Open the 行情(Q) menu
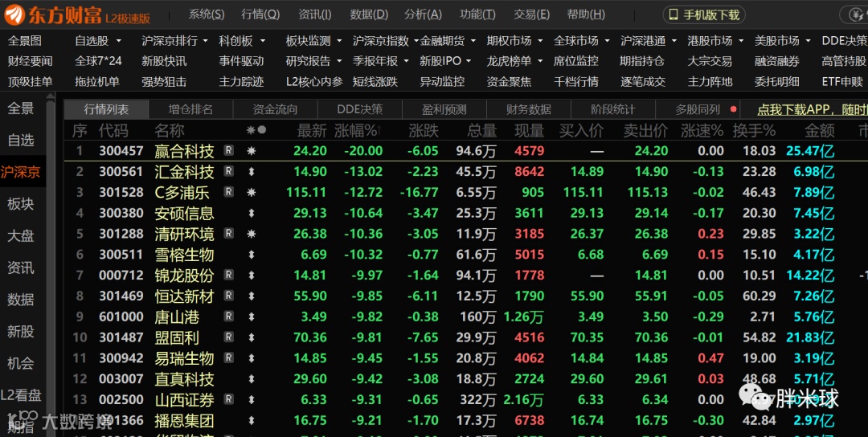The height and width of the screenshot is (437, 868). 260,14
